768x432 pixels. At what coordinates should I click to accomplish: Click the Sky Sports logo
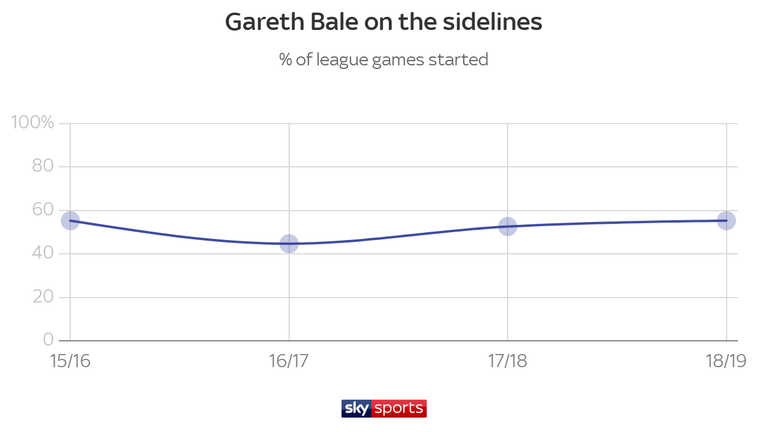pyautogui.click(x=384, y=408)
